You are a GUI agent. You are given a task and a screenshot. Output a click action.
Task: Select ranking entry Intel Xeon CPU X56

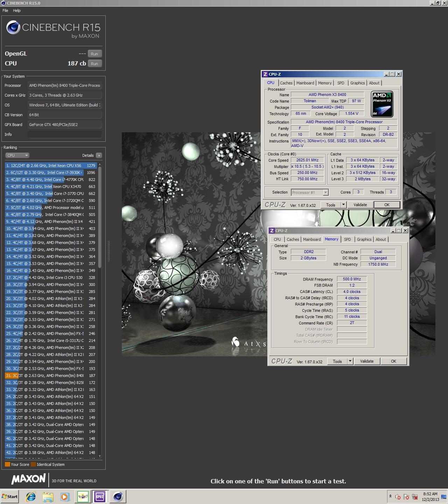tap(51, 166)
